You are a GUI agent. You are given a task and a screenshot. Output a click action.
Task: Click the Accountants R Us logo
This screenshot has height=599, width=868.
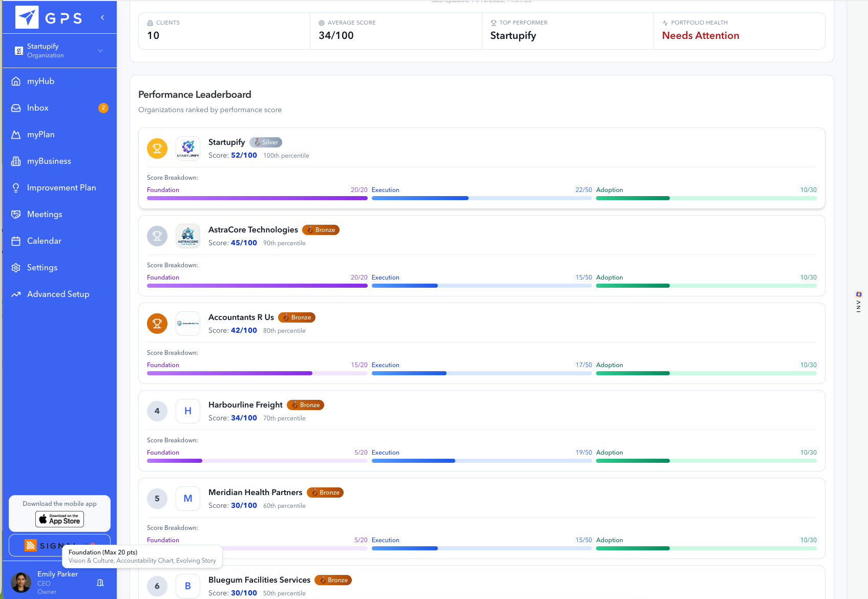pos(188,324)
